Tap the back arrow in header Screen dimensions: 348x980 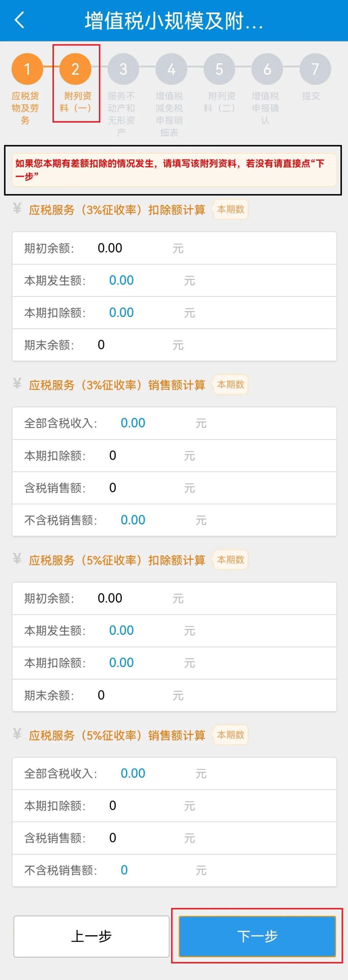coord(19,20)
